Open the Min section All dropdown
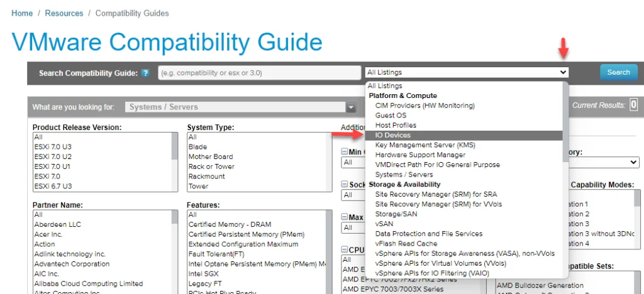 353,162
